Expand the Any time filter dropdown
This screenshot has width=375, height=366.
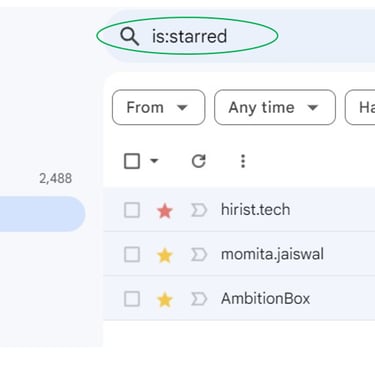[x=275, y=107]
